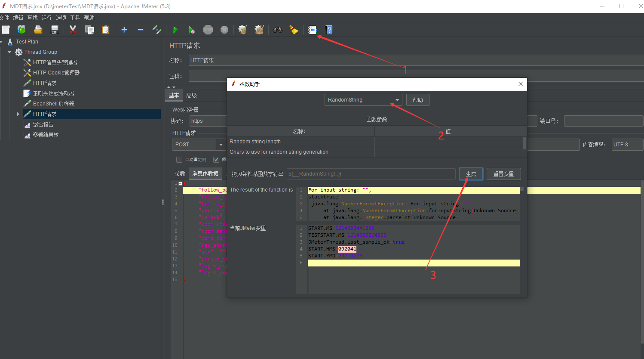Click the 名称 field containing HTTP请求
Image resolution: width=644 pixels, height=359 pixels.
(x=416, y=60)
